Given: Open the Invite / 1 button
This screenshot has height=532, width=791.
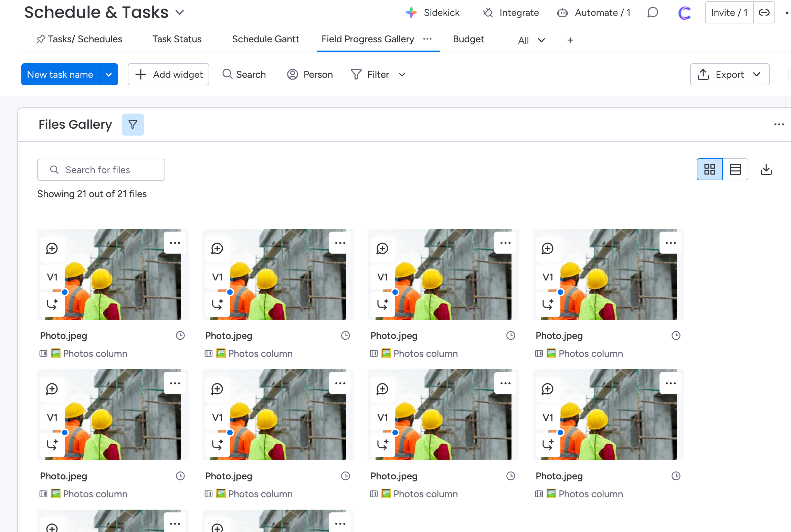Looking at the screenshot, I should click(729, 13).
